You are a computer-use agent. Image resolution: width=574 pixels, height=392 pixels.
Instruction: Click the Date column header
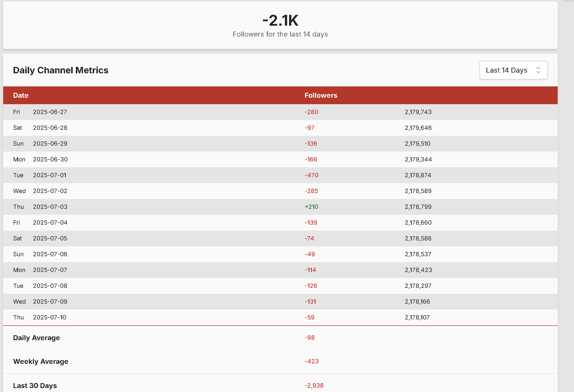pos(21,95)
